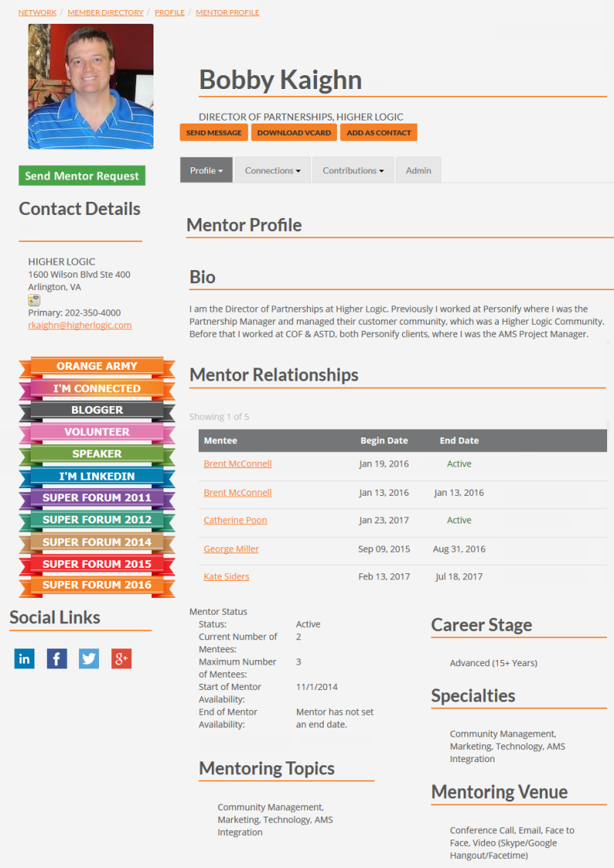Click the Showing 1 of 5 text
Viewport: 614px width, 868px height.
pyautogui.click(x=220, y=417)
